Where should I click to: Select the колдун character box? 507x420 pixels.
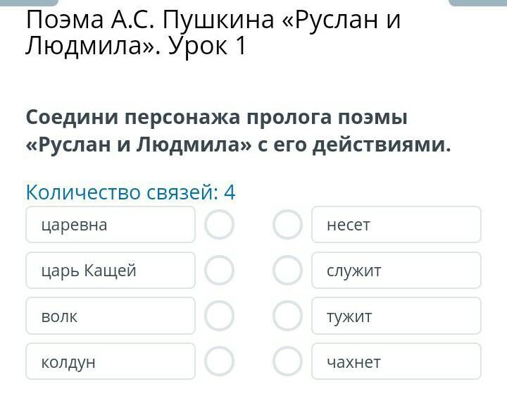click(111, 362)
